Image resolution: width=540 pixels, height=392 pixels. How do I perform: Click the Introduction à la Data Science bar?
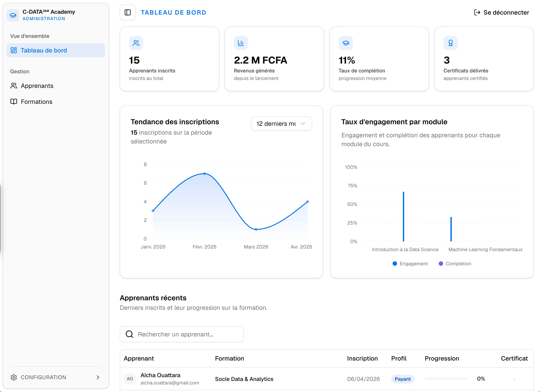coord(404,216)
